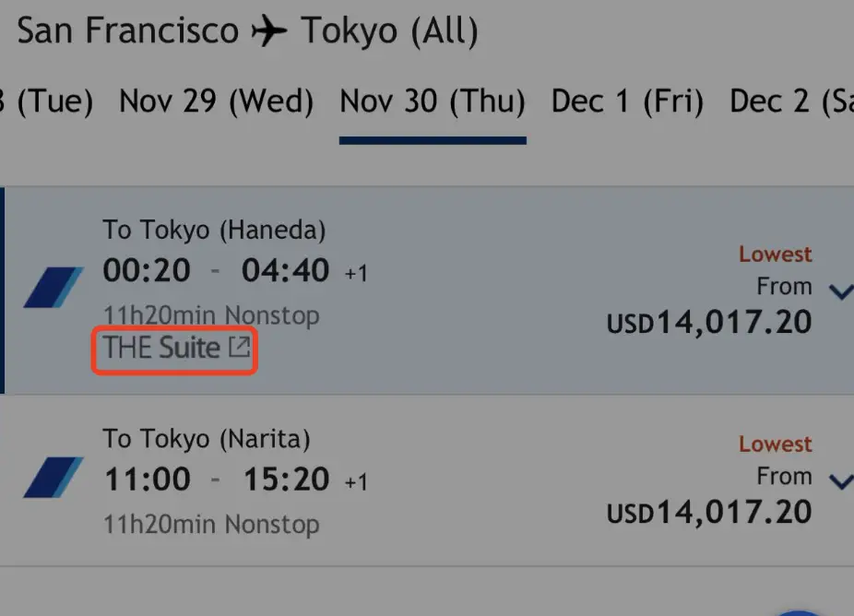Image resolution: width=854 pixels, height=616 pixels.
Task: Select the To Tokyo (Haneda) flight title
Action: [214, 230]
